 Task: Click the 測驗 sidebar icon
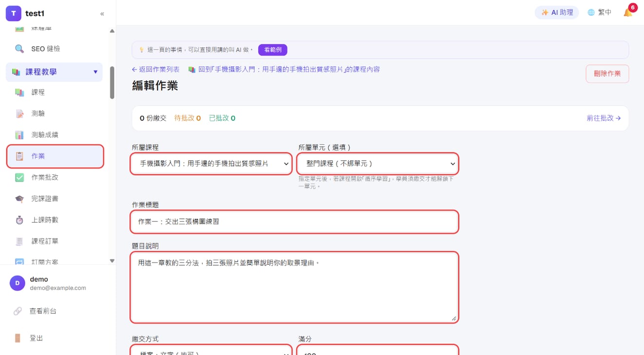[19, 113]
